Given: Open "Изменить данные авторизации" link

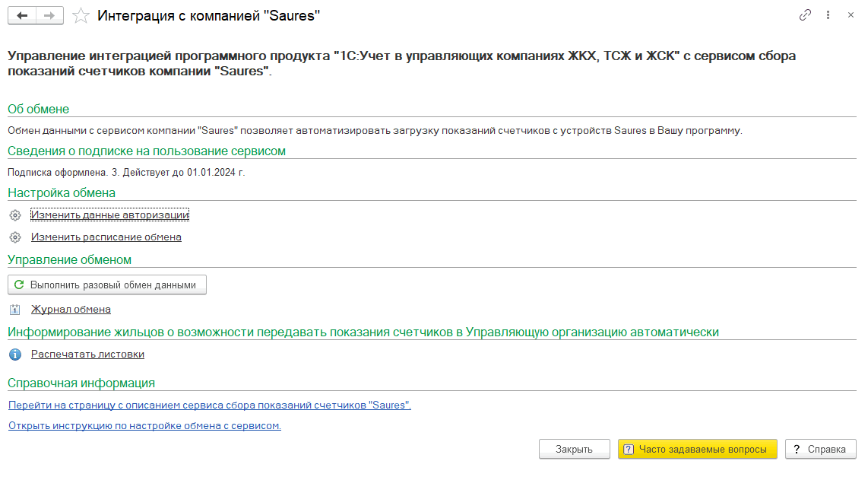Looking at the screenshot, I should [x=109, y=215].
